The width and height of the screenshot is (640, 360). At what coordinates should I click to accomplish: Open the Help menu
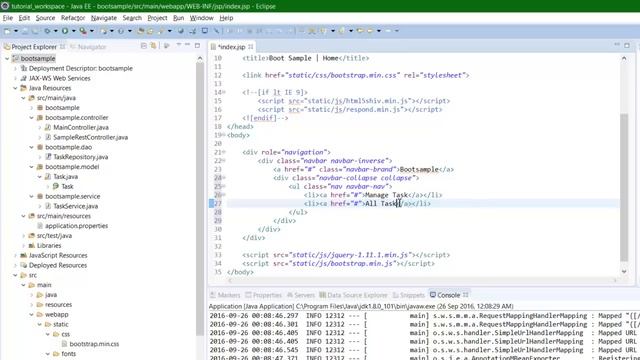[226, 18]
